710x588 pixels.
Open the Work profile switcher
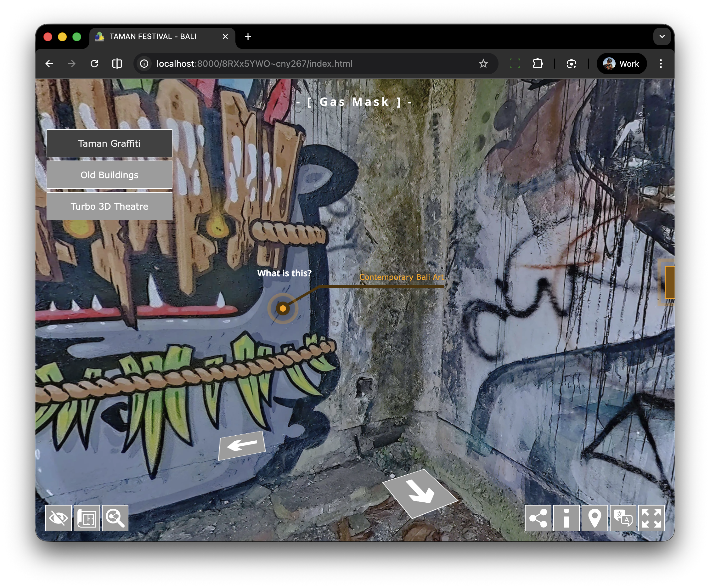pyautogui.click(x=622, y=64)
